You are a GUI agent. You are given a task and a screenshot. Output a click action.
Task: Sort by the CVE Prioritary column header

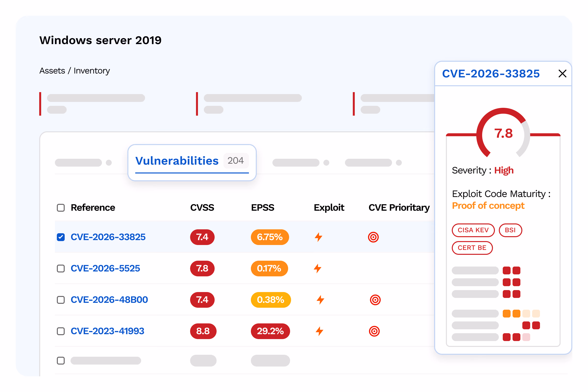(x=399, y=208)
